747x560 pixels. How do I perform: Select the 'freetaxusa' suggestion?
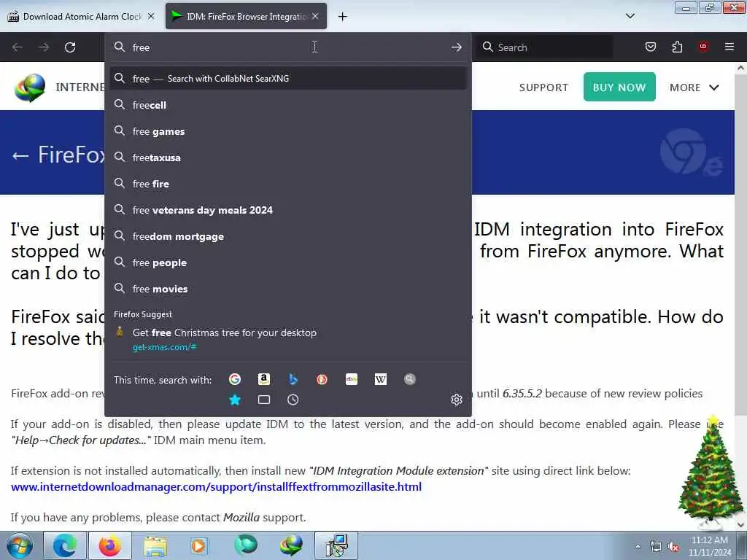pos(287,157)
